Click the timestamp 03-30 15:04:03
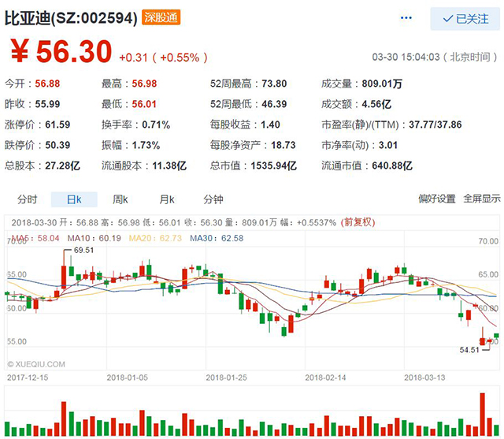Viewport: 504px width, 439px height. pyautogui.click(x=406, y=58)
